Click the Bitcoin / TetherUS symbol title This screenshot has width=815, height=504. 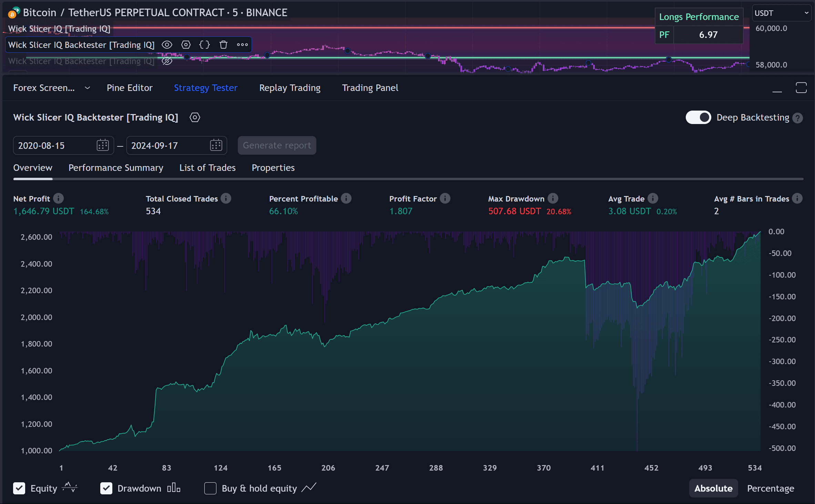(x=155, y=13)
